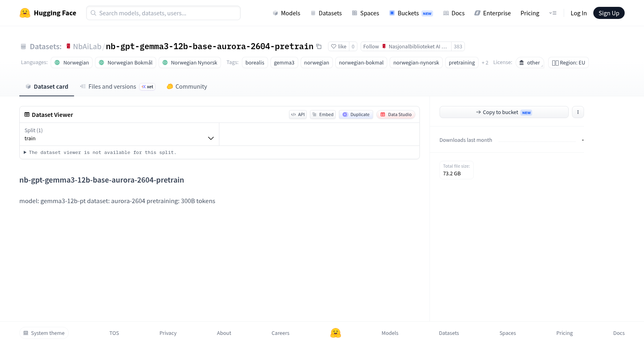
Task: Click the License other tag
Action: click(530, 62)
